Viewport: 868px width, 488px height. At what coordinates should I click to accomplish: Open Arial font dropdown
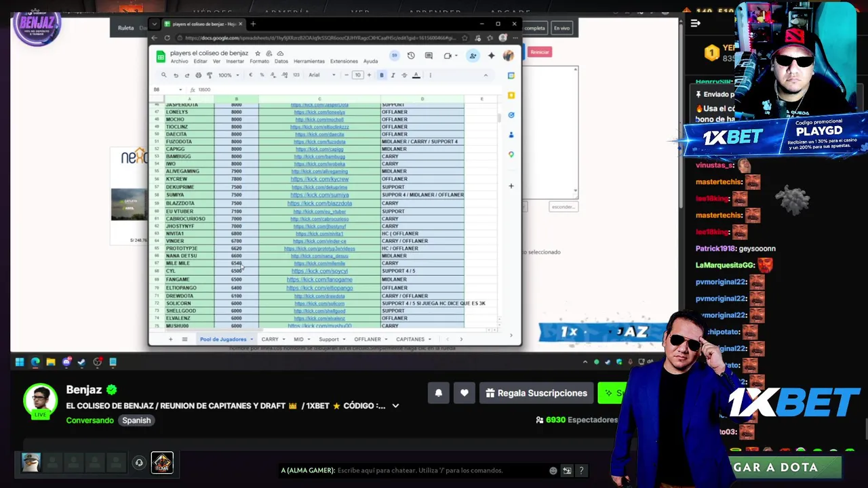click(x=322, y=75)
